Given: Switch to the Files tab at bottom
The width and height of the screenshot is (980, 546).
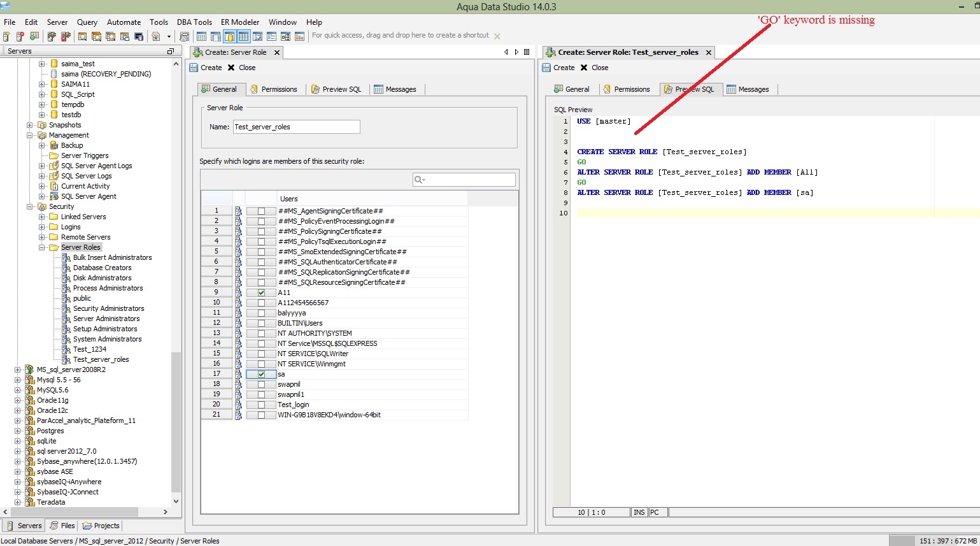Looking at the screenshot, I should pyautogui.click(x=62, y=526).
